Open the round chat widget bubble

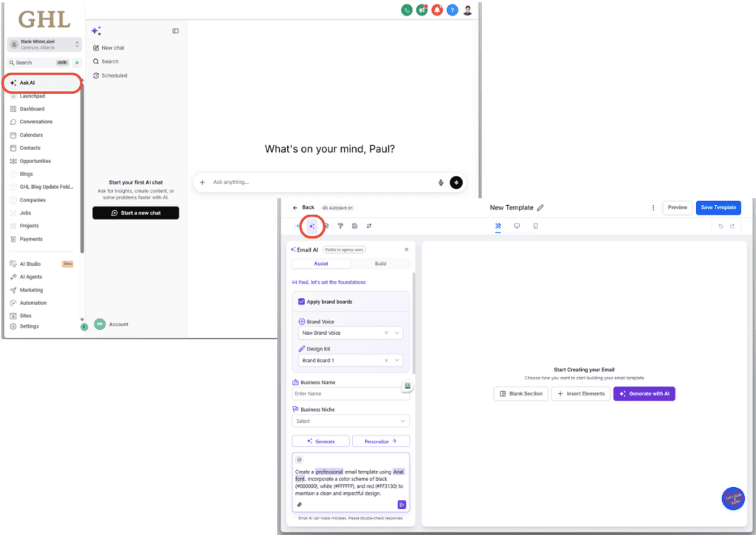[x=733, y=498]
